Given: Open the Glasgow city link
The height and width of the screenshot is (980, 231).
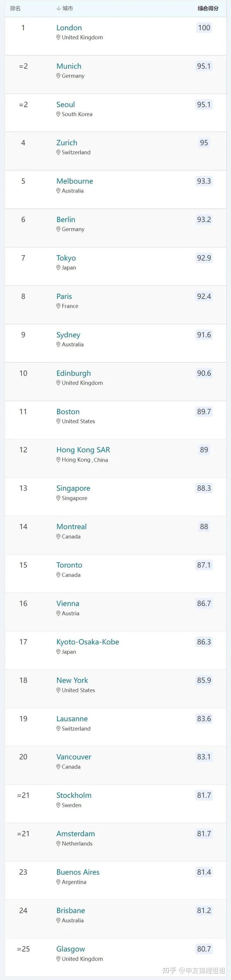Looking at the screenshot, I should coord(70,949).
